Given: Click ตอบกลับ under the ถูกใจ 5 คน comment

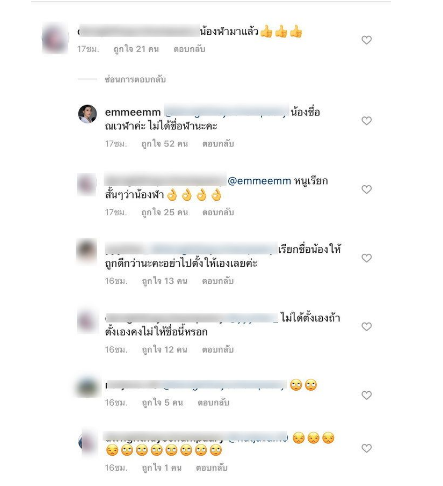Looking at the screenshot, I should click(x=213, y=403).
